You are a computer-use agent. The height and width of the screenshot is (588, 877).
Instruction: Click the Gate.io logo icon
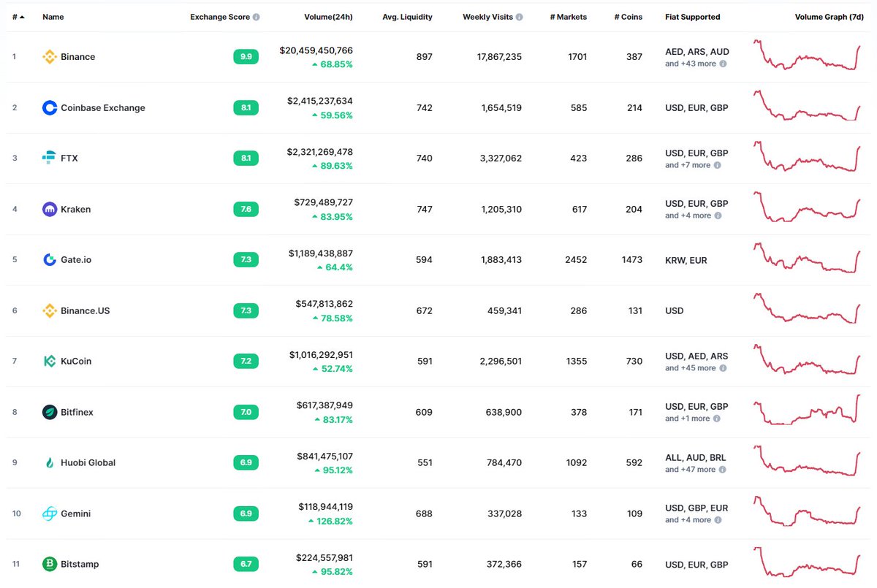(x=50, y=260)
